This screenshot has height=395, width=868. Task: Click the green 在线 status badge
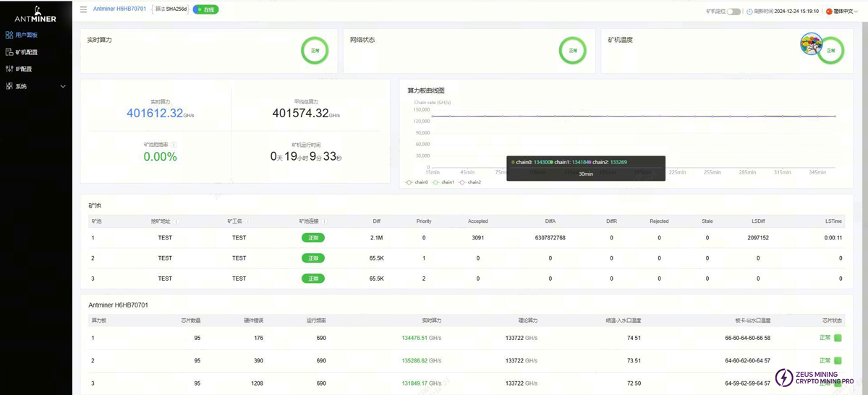coord(205,9)
